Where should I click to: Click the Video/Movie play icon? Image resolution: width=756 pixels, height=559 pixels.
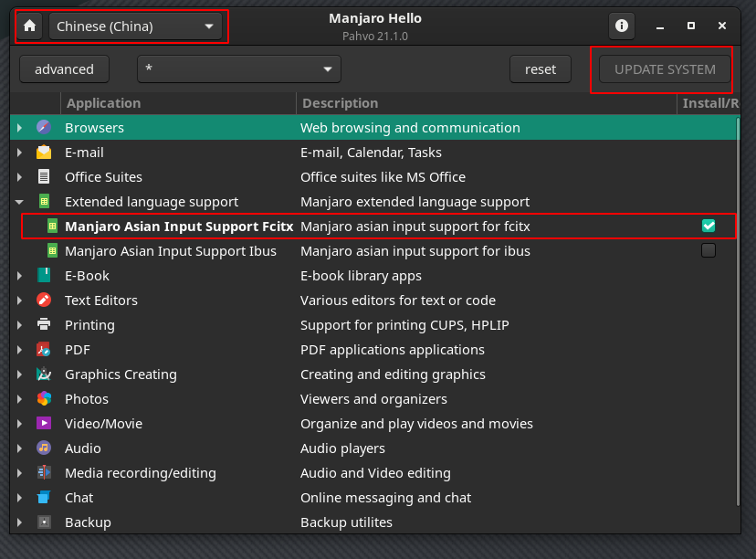(44, 423)
